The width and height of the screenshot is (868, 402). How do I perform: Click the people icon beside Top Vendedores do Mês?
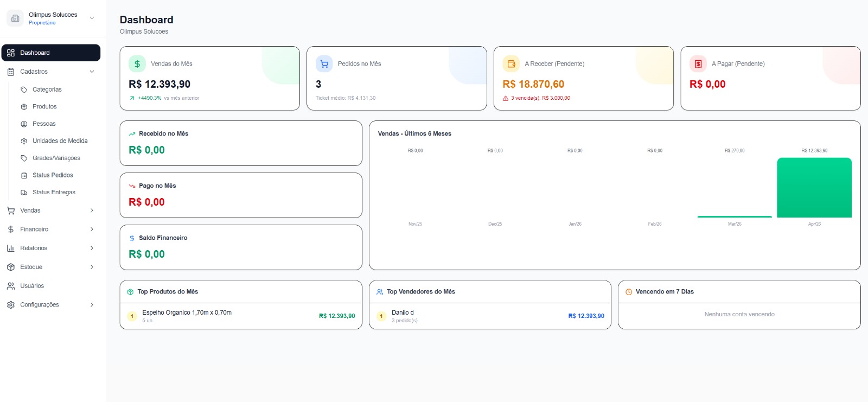[380, 292]
